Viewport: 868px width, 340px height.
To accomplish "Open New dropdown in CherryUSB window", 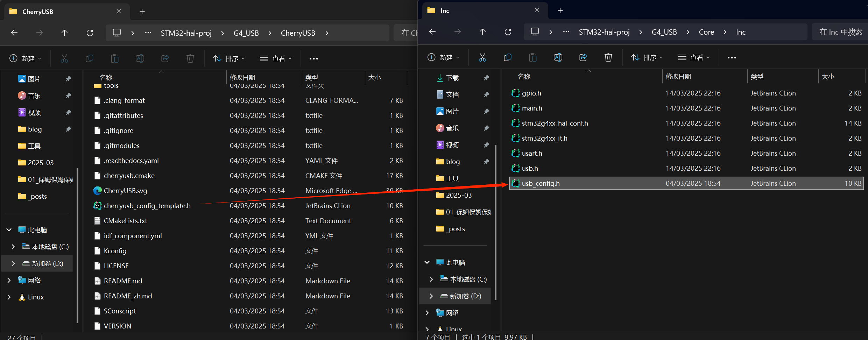I will click(x=25, y=58).
